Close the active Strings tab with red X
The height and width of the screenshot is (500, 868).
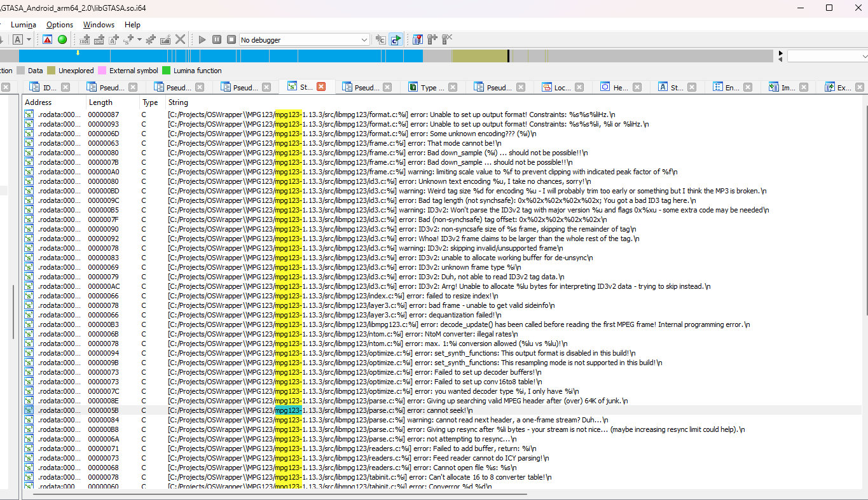(321, 87)
